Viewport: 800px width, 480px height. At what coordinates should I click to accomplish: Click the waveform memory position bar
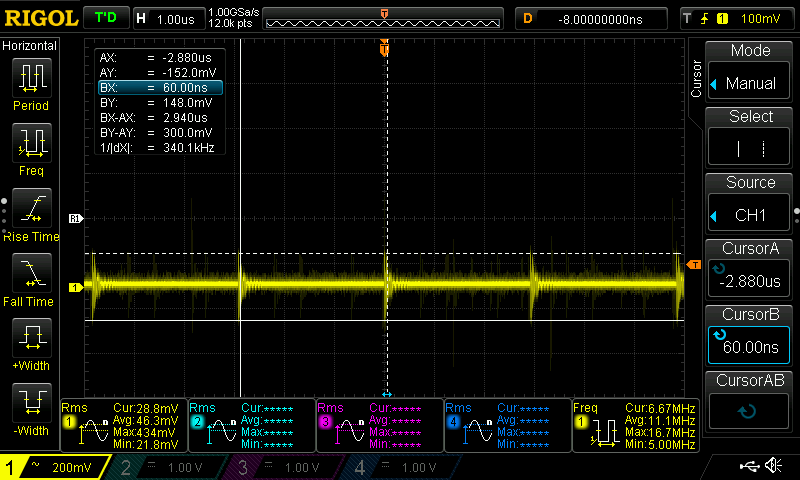(x=383, y=18)
